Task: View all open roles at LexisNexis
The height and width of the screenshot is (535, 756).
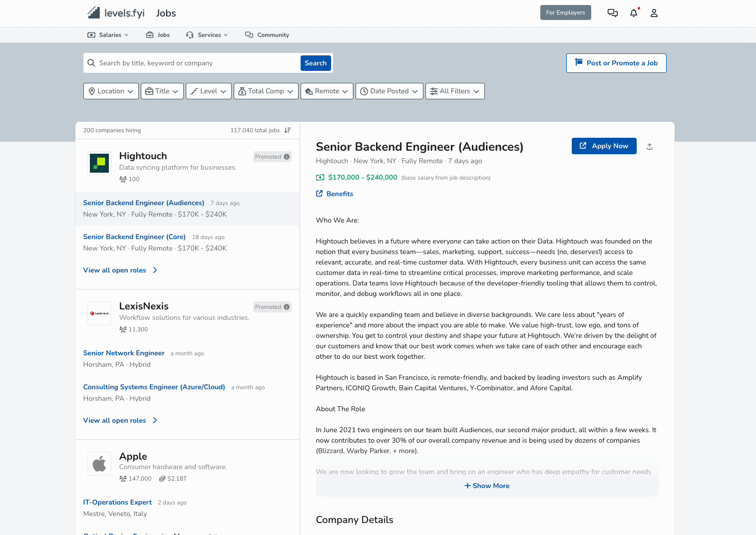Action: coord(120,420)
